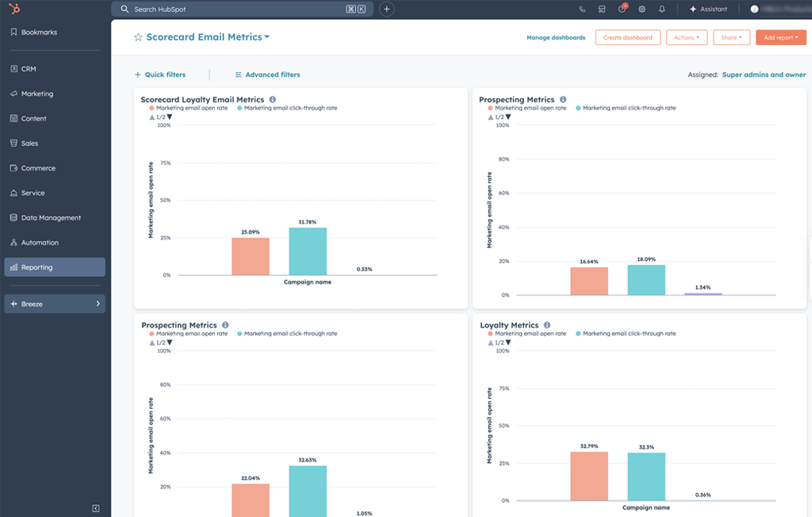Click Manage dashboards link
This screenshot has width=812, height=517.
556,37
